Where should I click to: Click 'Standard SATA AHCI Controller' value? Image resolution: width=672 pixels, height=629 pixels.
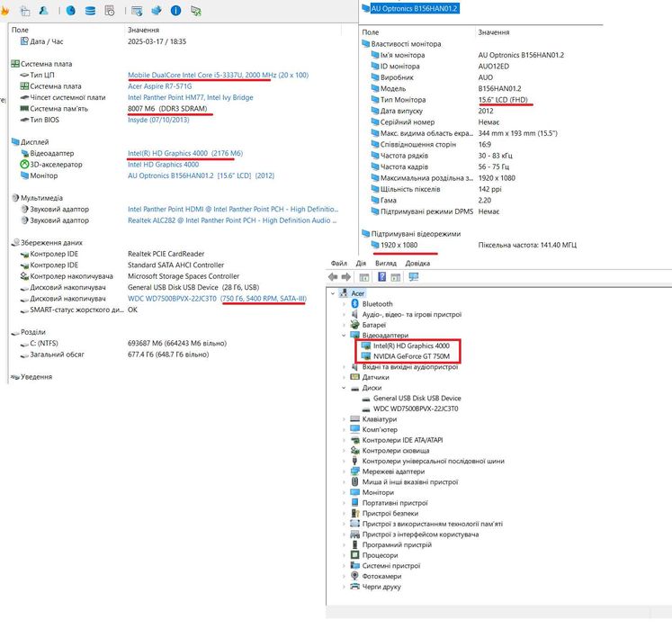[x=175, y=265]
